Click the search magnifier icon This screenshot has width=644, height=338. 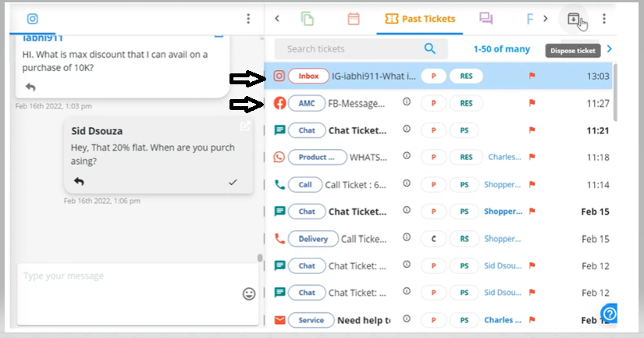430,48
